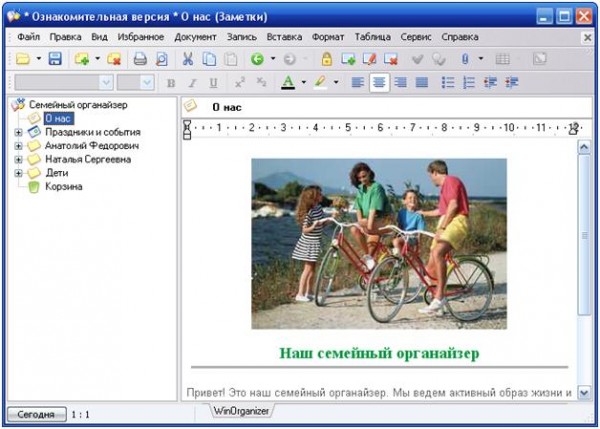Viewport: 600px width, 429px height.
Task: Click the Print icon
Action: (x=140, y=59)
